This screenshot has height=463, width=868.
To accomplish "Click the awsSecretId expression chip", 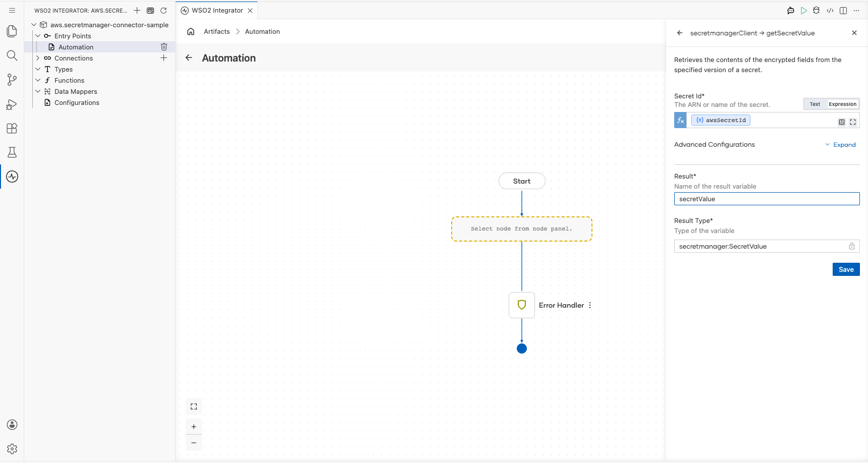I will coord(721,120).
